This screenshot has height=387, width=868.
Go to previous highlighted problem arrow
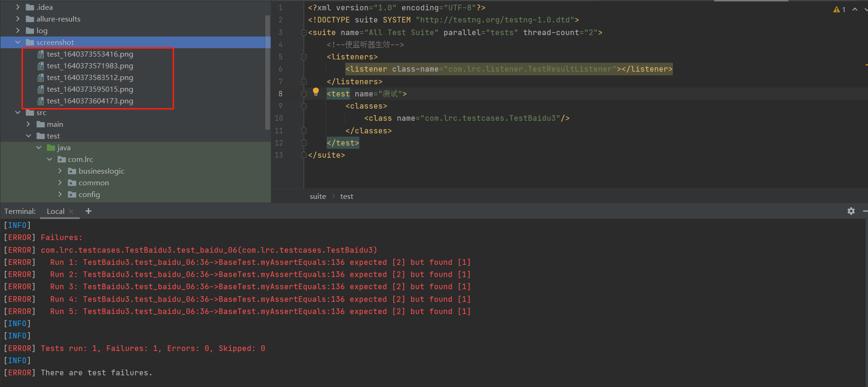tap(855, 9)
